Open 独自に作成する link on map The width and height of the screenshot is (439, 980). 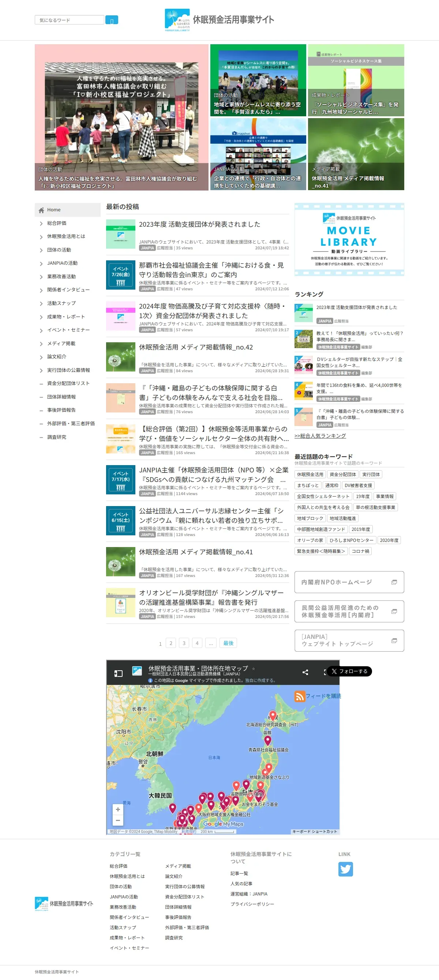260,681
